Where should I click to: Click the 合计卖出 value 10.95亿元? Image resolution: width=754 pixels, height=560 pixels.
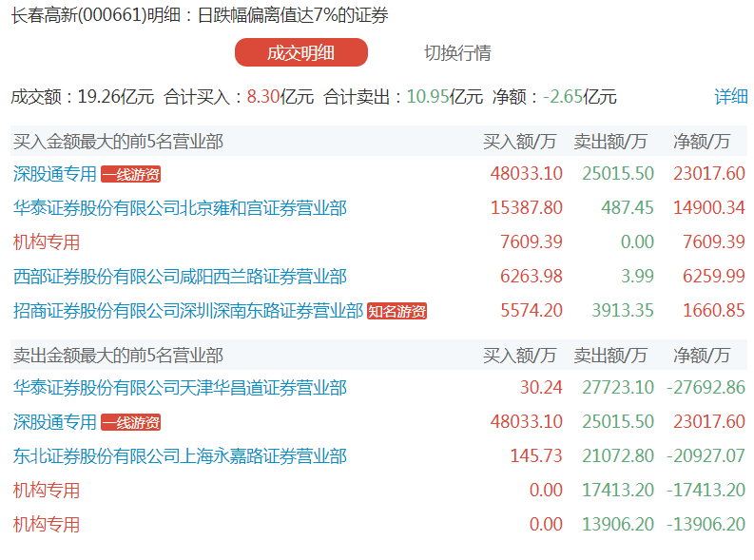(445, 97)
